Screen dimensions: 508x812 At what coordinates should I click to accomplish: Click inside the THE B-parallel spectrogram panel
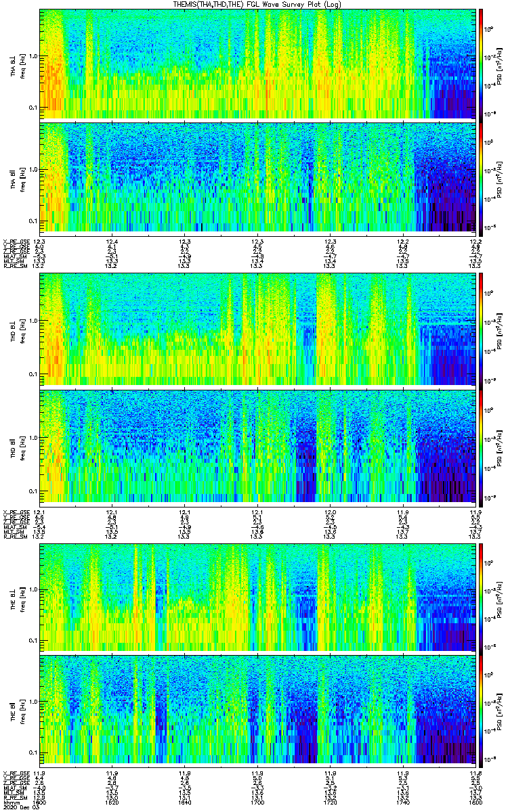click(257, 710)
